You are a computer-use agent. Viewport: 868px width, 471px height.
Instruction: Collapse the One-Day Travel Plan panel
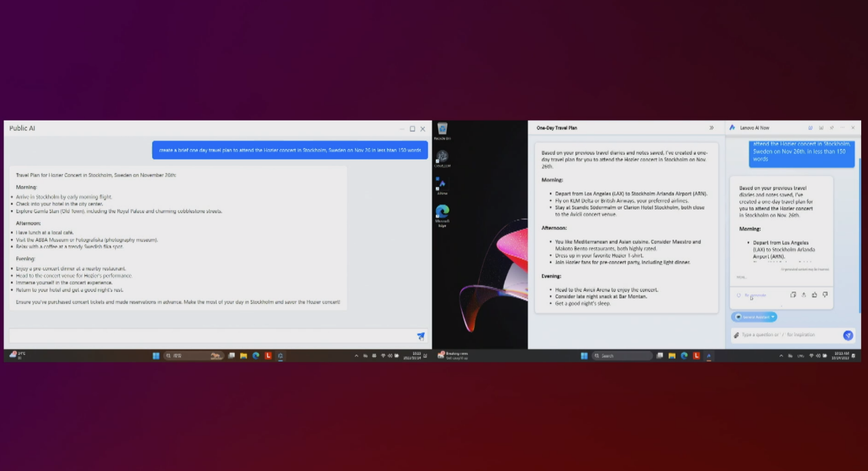pos(711,128)
